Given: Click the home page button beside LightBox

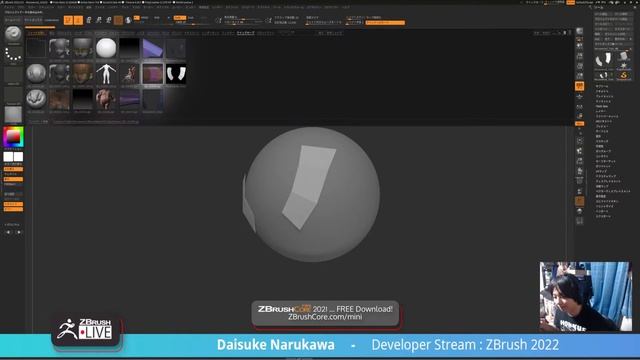Looking at the screenshot, I should click(x=12, y=20).
